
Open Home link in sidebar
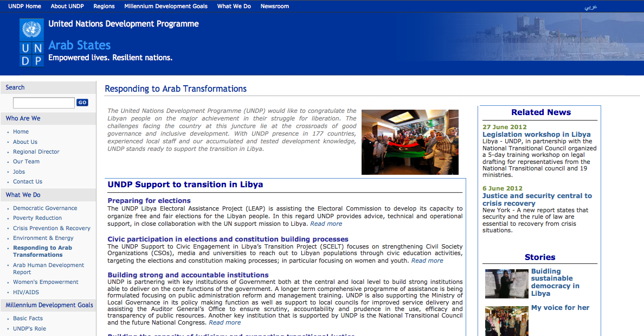coord(21,131)
